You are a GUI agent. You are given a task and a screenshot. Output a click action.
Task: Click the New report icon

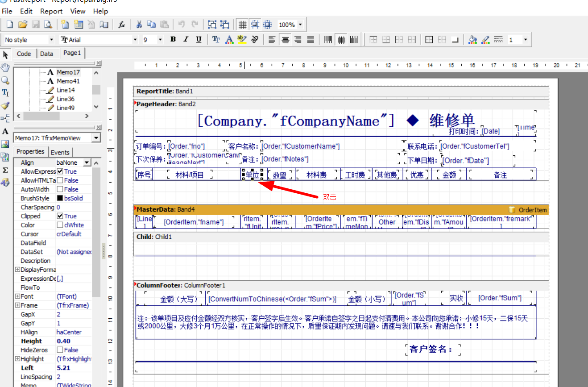pos(9,25)
